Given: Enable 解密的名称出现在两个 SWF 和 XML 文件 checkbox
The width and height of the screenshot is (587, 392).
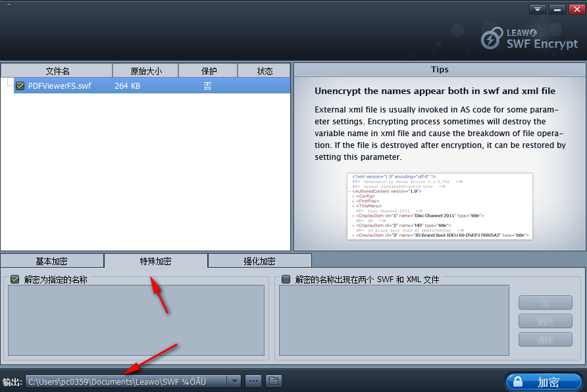Looking at the screenshot, I should (x=286, y=279).
